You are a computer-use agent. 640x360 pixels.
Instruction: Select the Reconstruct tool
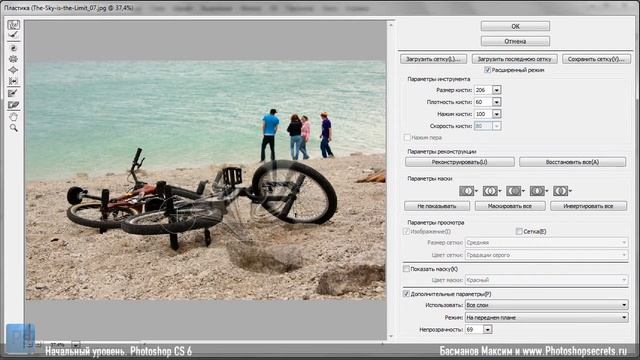click(x=13, y=36)
